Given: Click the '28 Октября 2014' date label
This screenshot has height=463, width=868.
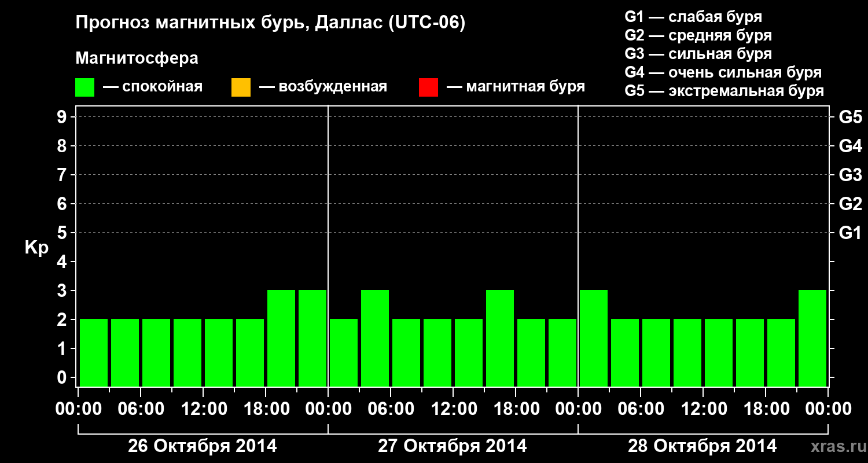Looking at the screenshot, I should pyautogui.click(x=703, y=446).
